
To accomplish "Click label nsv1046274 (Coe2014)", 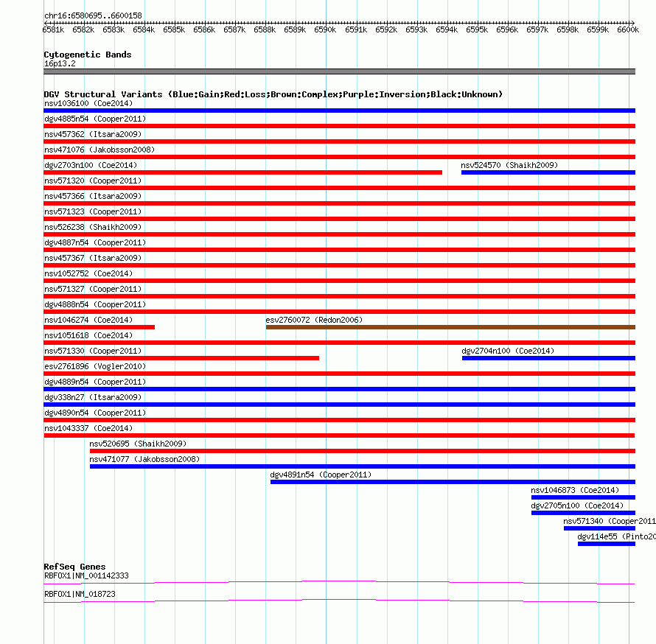I will [88, 320].
